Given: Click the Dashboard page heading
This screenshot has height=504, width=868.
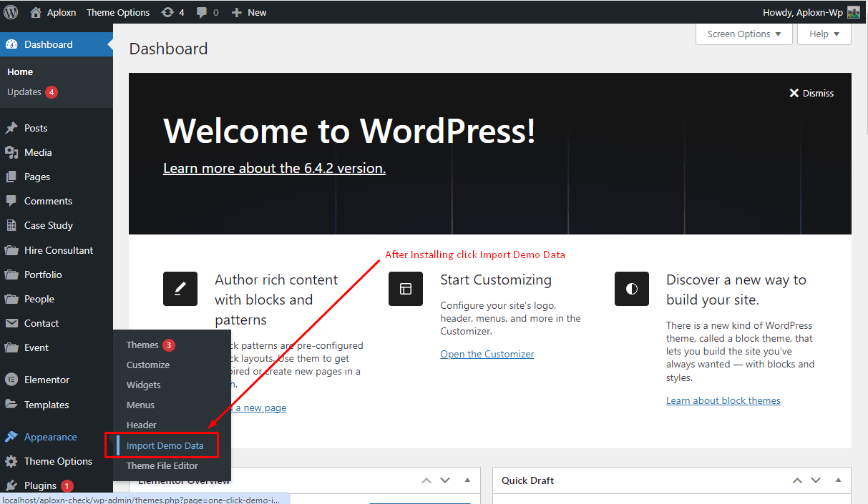Looking at the screenshot, I should coord(168,49).
